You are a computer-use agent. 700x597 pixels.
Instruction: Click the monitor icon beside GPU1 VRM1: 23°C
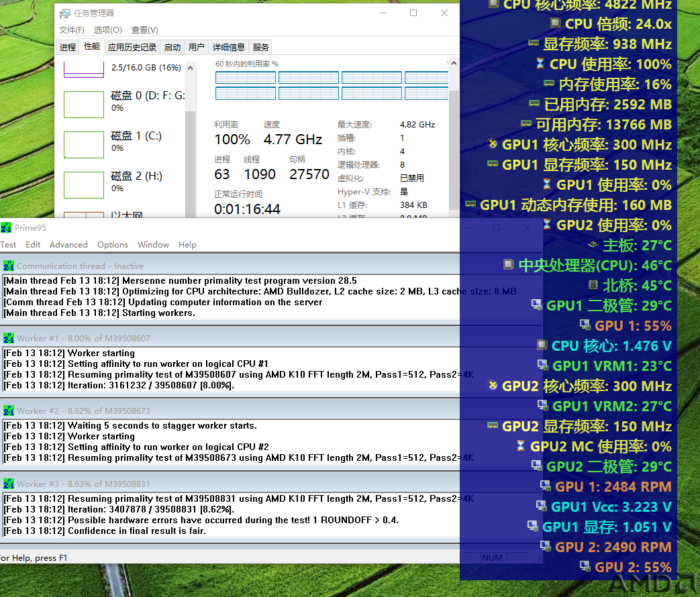542,365
